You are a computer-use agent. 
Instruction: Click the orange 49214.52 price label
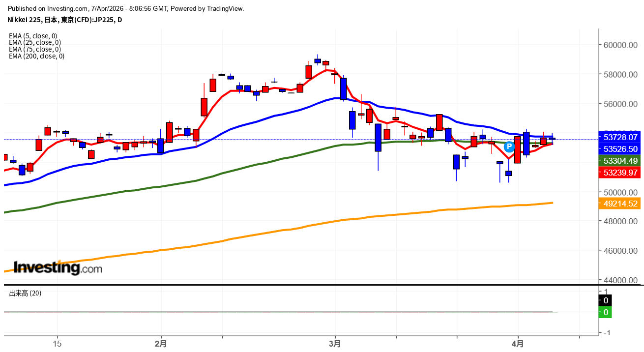click(x=619, y=204)
